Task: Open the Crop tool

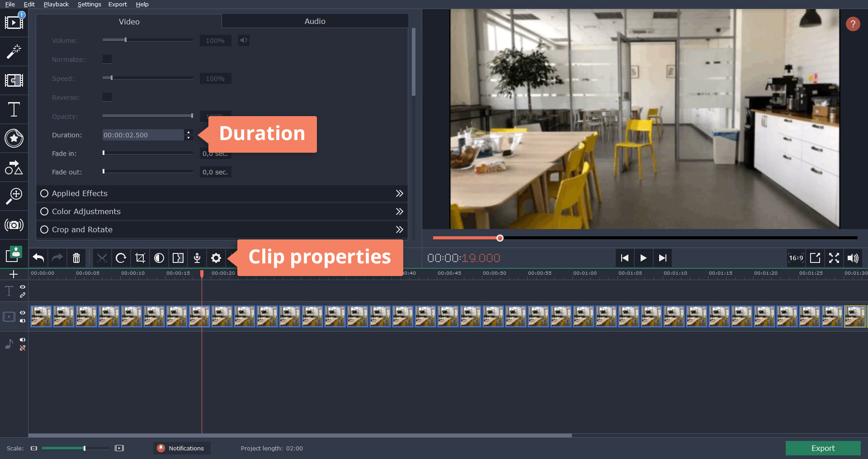Action: tap(140, 258)
